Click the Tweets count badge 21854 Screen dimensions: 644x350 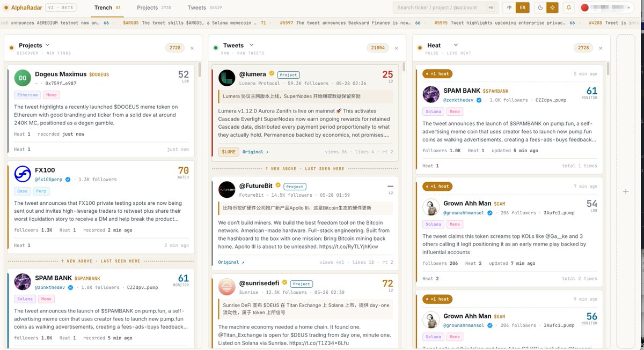point(378,48)
